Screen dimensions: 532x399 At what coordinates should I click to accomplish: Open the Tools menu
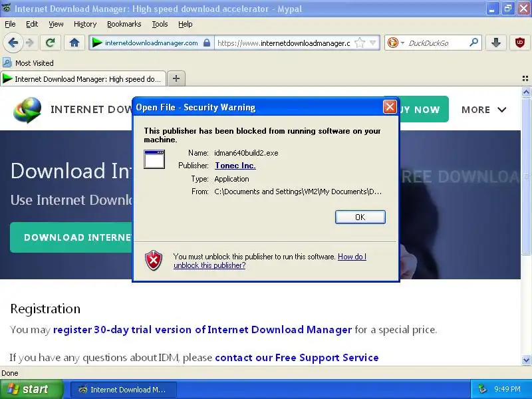point(160,24)
